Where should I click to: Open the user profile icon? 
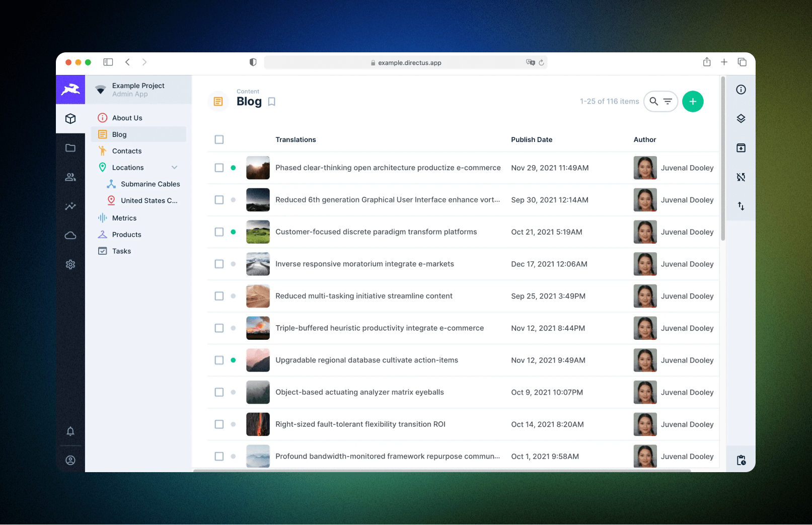coord(70,461)
